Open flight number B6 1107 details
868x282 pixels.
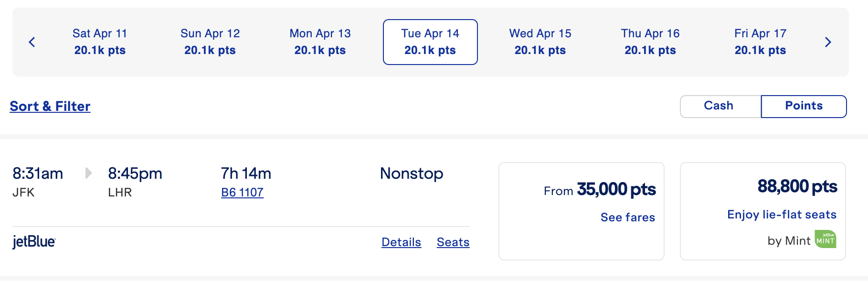tap(243, 193)
